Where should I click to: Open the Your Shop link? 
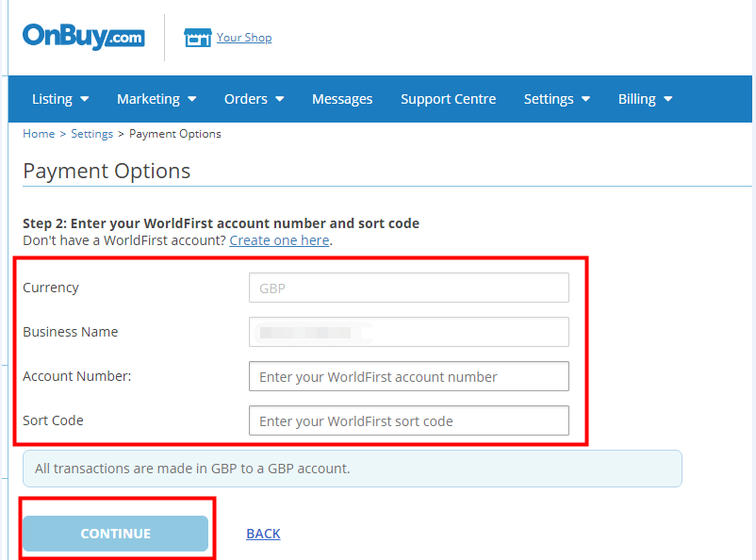coord(244,38)
